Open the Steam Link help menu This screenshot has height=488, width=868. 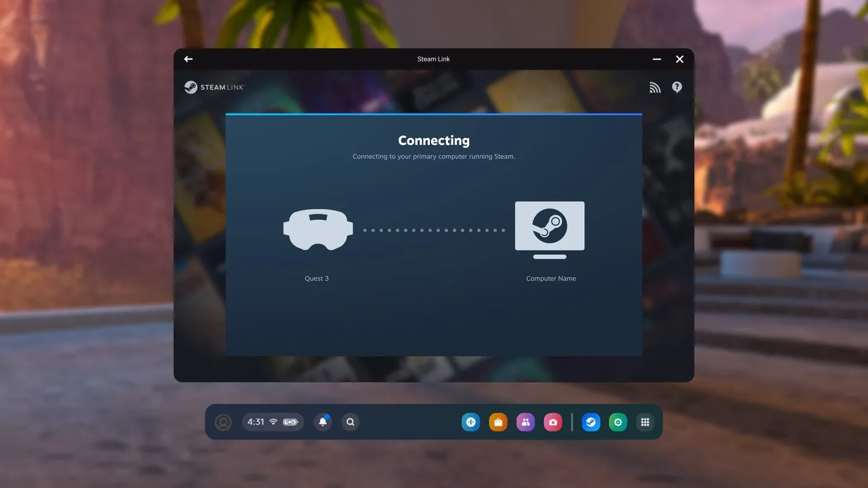point(675,86)
